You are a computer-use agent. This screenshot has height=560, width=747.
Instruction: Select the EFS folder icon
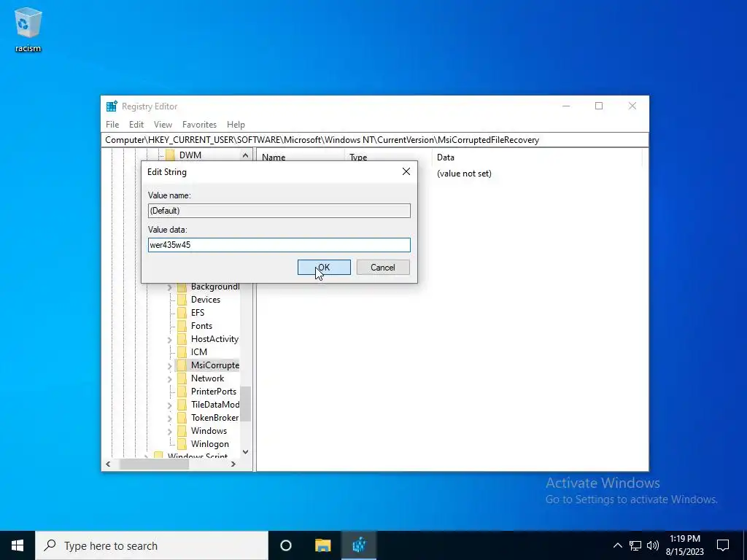point(182,313)
